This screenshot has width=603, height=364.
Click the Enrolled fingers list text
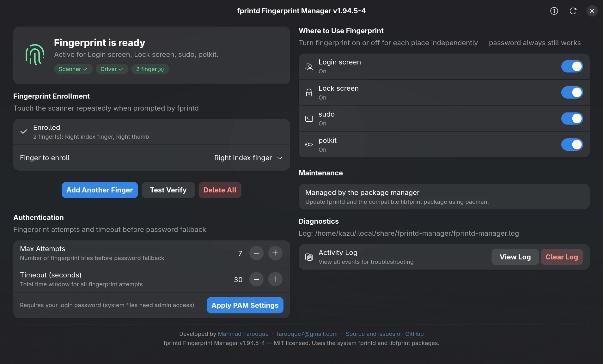[91, 137]
